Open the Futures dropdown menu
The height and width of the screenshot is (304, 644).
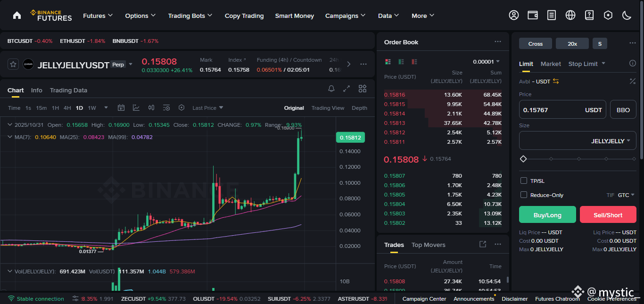98,16
